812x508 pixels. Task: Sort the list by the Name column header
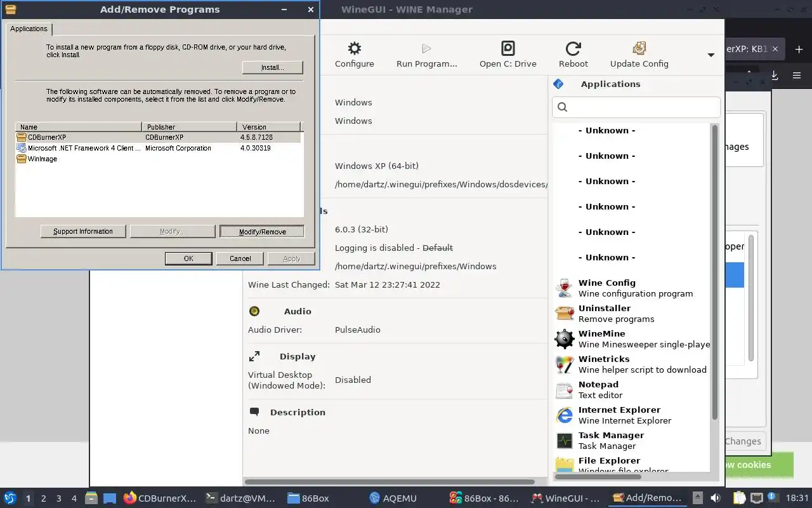tap(79, 127)
